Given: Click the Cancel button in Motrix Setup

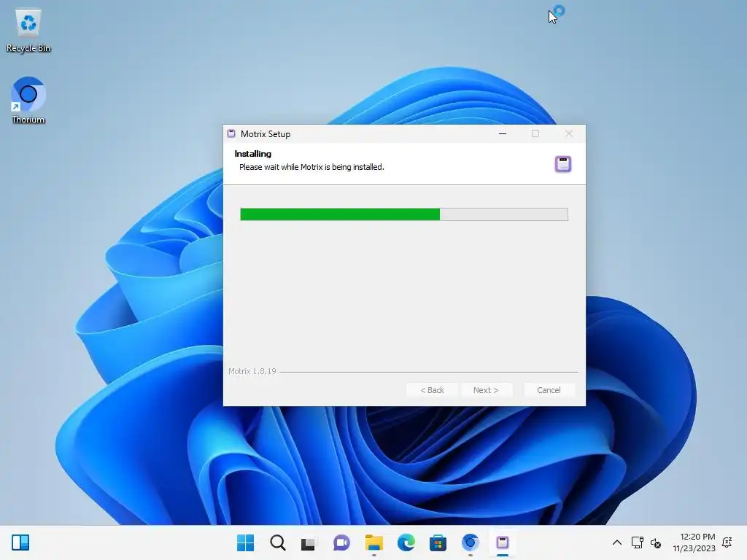Looking at the screenshot, I should click(x=549, y=390).
